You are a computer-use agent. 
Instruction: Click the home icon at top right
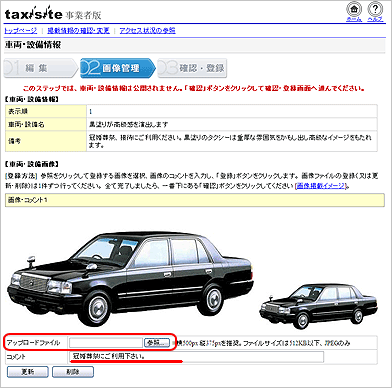pyautogui.click(x=354, y=9)
